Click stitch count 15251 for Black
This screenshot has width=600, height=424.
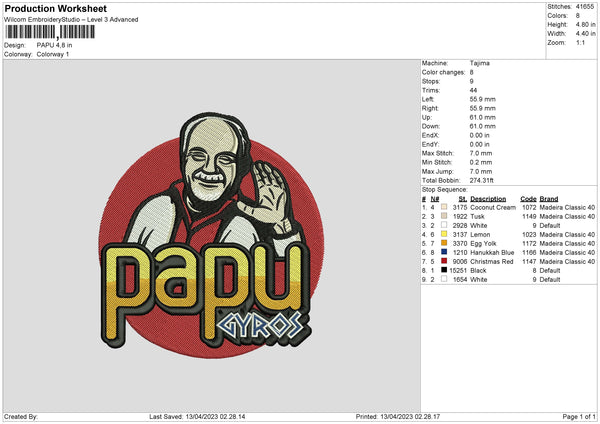point(458,270)
